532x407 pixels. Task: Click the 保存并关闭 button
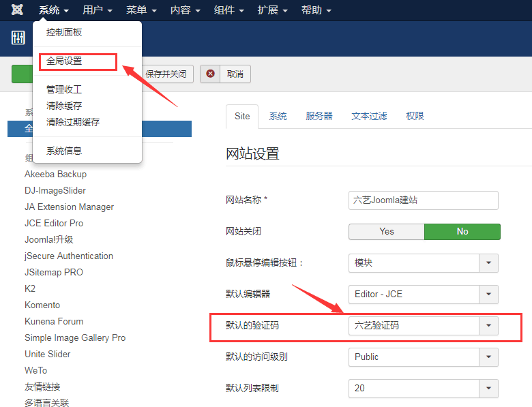[166, 74]
